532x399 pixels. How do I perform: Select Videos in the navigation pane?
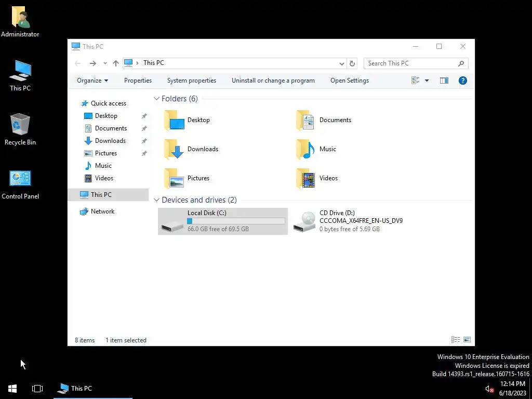104,178
